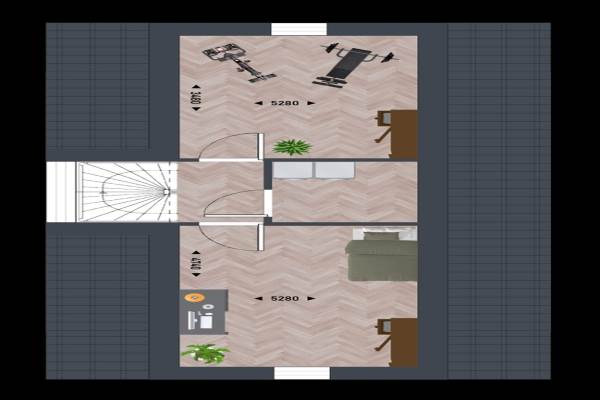The image size is (600, 400).
Task: Click the weight bench with barbell
Action: (x=348, y=64)
